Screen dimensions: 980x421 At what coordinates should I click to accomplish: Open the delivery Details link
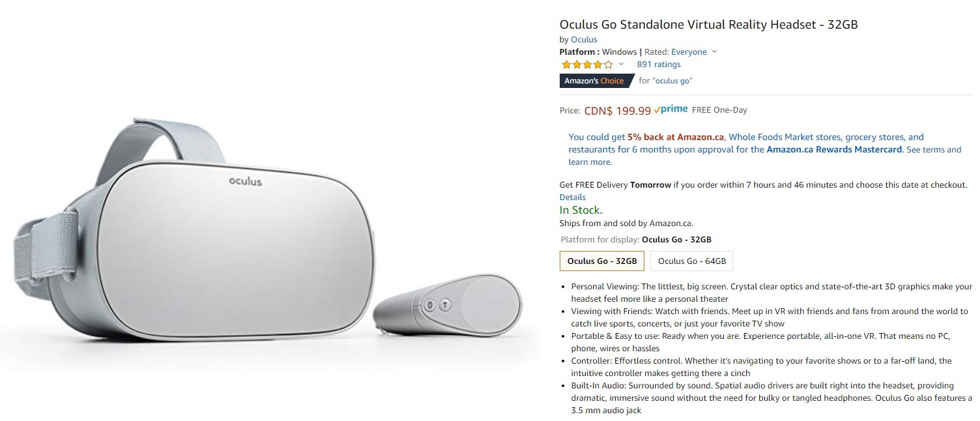(x=572, y=197)
